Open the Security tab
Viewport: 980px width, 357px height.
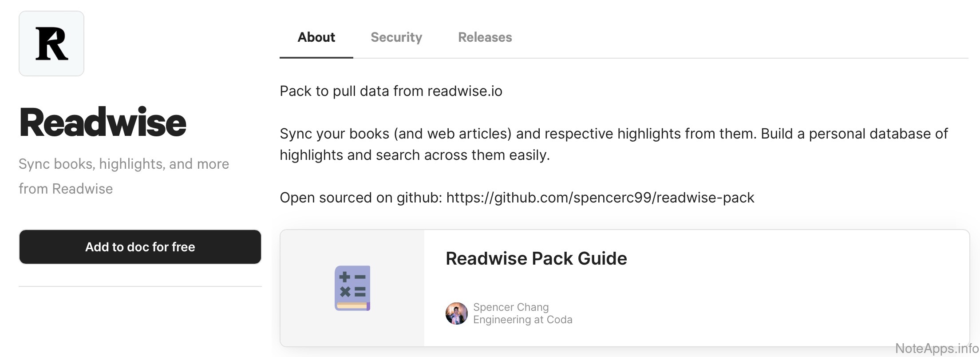(396, 37)
